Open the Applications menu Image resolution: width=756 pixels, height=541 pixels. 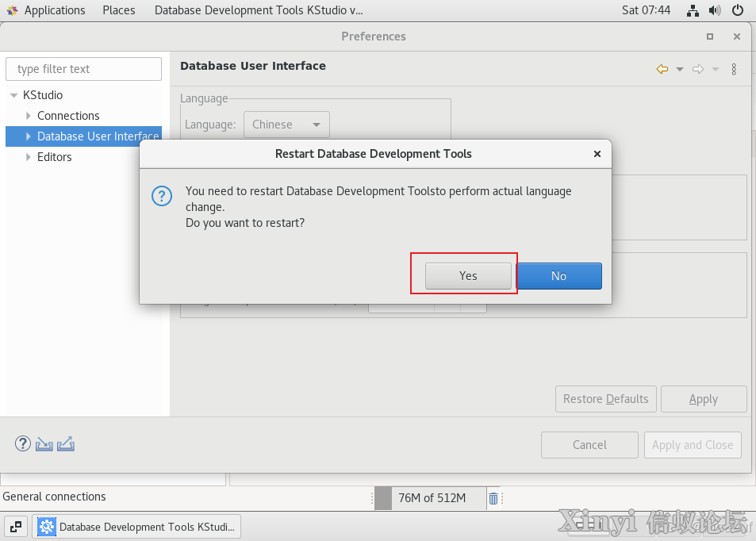pyautogui.click(x=55, y=10)
